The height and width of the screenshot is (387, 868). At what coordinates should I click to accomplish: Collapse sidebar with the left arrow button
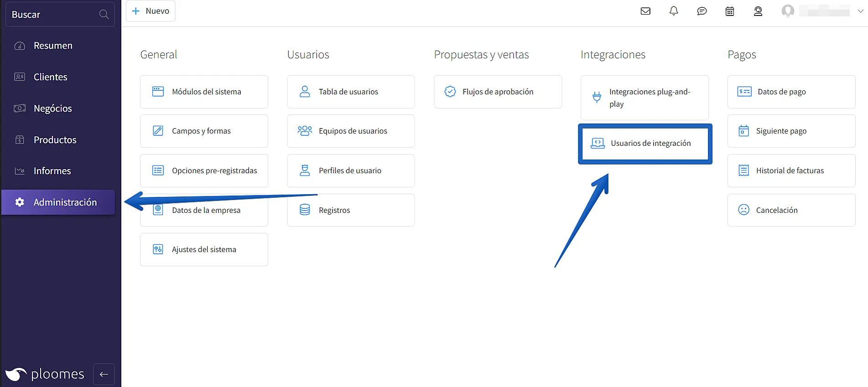[x=104, y=374]
